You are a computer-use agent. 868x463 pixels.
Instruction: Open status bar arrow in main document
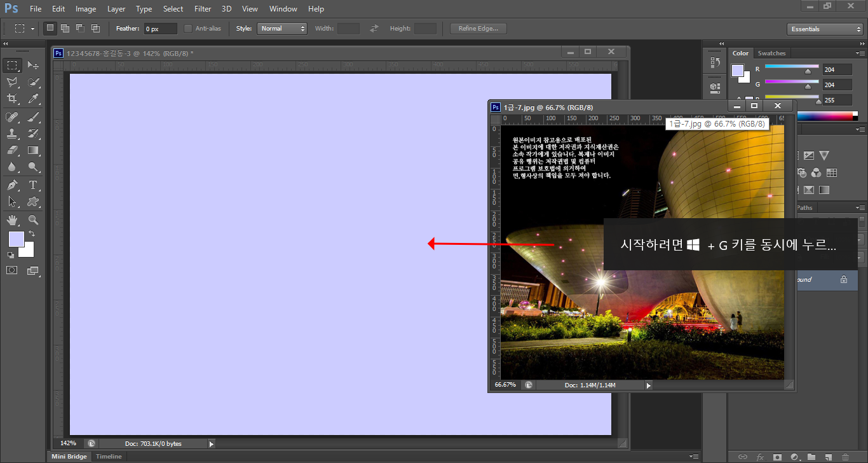212,443
